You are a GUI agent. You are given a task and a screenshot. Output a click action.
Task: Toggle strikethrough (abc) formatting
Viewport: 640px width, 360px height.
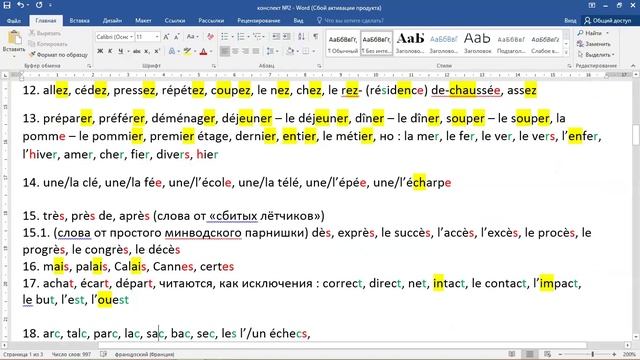pos(137,51)
